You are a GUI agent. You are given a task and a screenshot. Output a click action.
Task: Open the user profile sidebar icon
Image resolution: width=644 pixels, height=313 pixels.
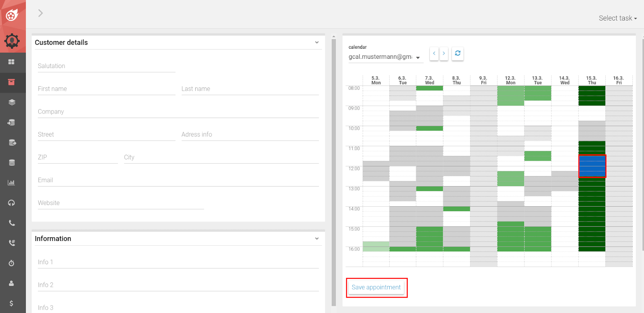coord(11,283)
